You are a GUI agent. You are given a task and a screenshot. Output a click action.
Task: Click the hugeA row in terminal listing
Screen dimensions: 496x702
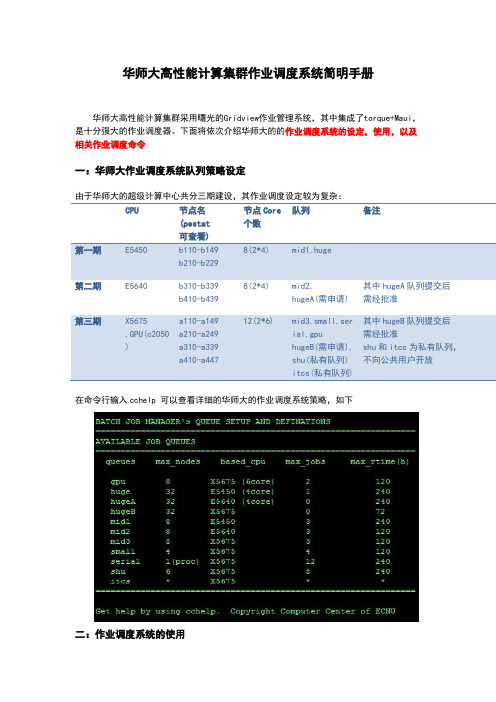(x=250, y=501)
